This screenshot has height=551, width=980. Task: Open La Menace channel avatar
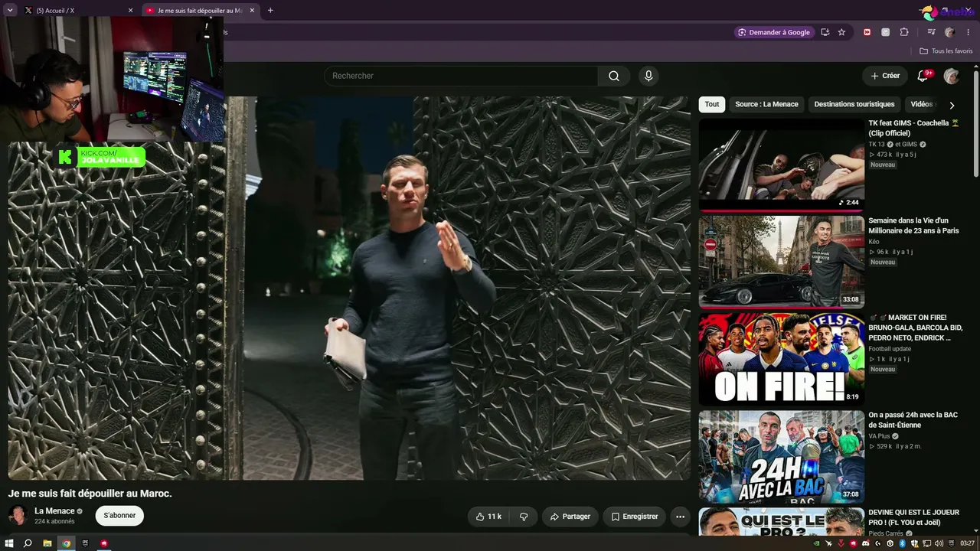click(18, 515)
